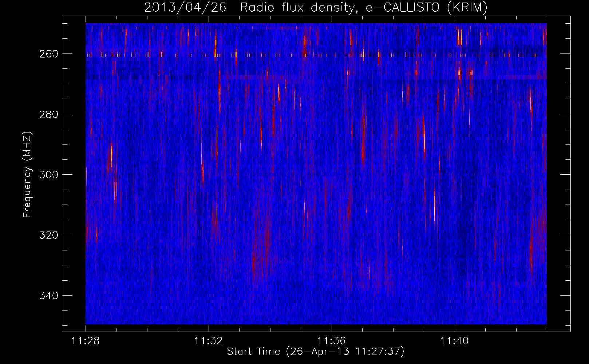Screen dimensions: 589x364
Task: Click the 'Frequency (MHZ)' axis label
Action: coord(27,174)
